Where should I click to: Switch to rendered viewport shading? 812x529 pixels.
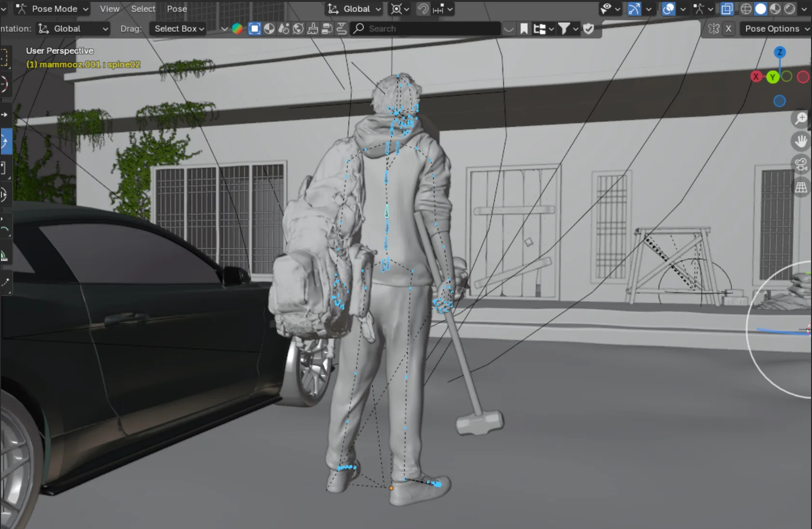coord(789,9)
